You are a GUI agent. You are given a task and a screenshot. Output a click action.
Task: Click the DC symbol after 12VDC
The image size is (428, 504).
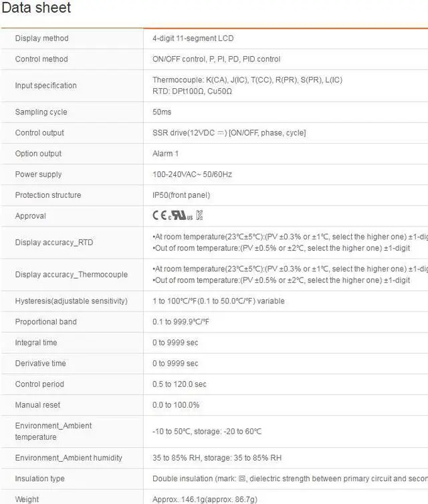222,132
